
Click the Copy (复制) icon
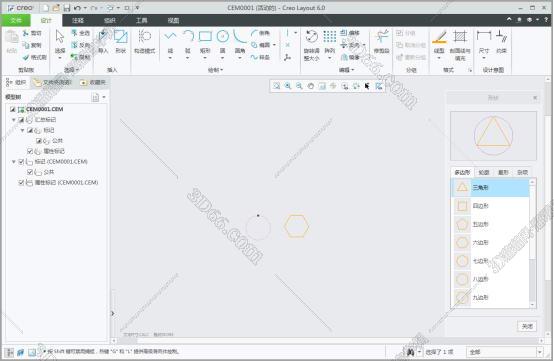(x=26, y=45)
